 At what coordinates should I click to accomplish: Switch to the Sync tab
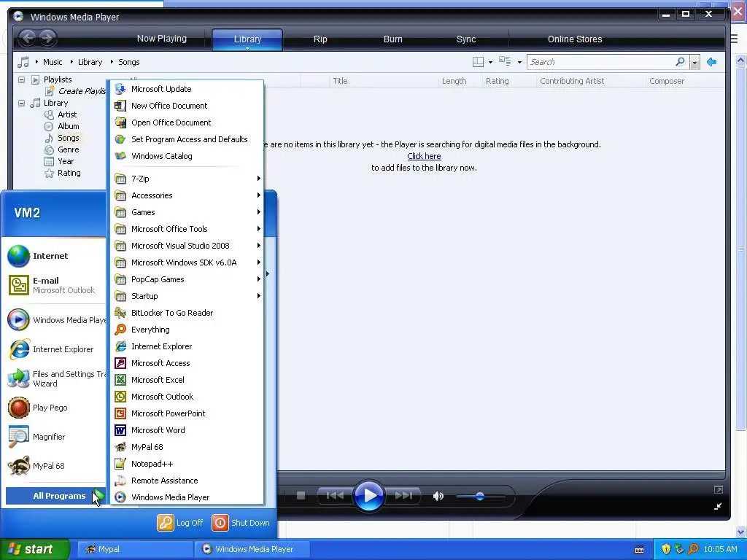pos(466,39)
